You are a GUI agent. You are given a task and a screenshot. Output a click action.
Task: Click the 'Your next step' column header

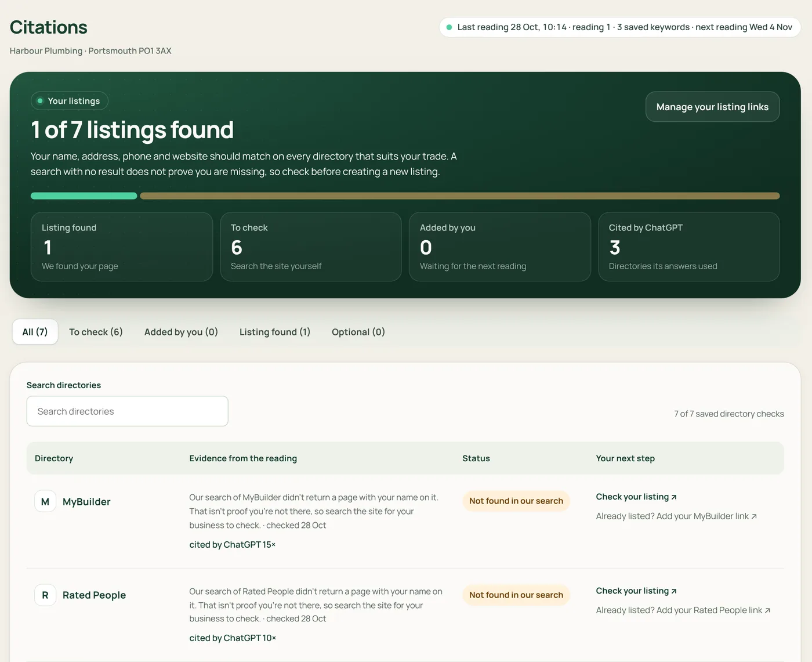pyautogui.click(x=625, y=458)
